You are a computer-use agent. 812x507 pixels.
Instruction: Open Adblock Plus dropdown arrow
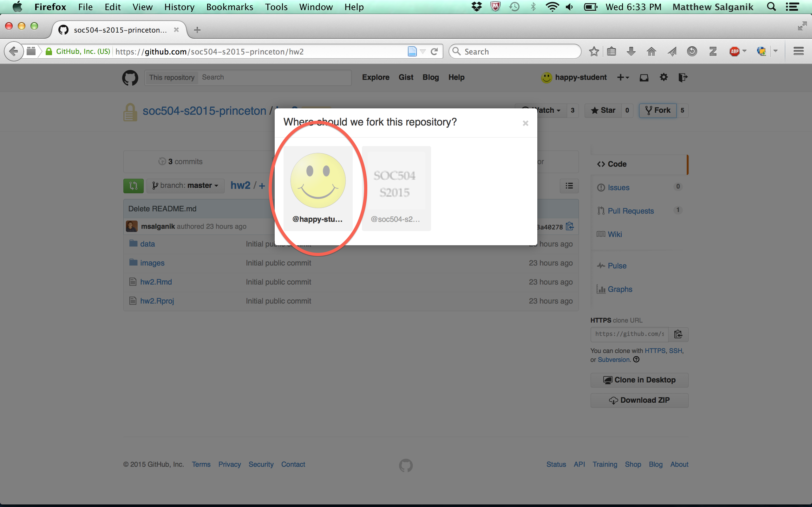(744, 51)
